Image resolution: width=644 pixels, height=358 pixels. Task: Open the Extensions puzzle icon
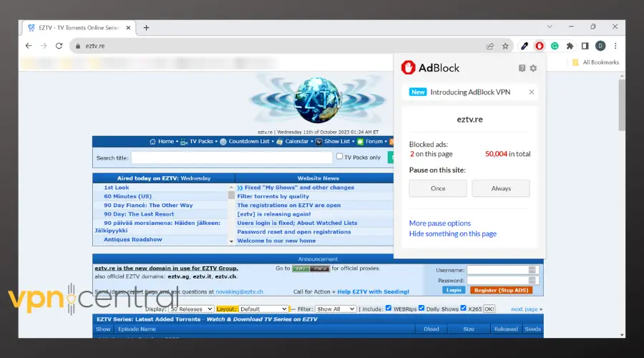pyautogui.click(x=570, y=46)
